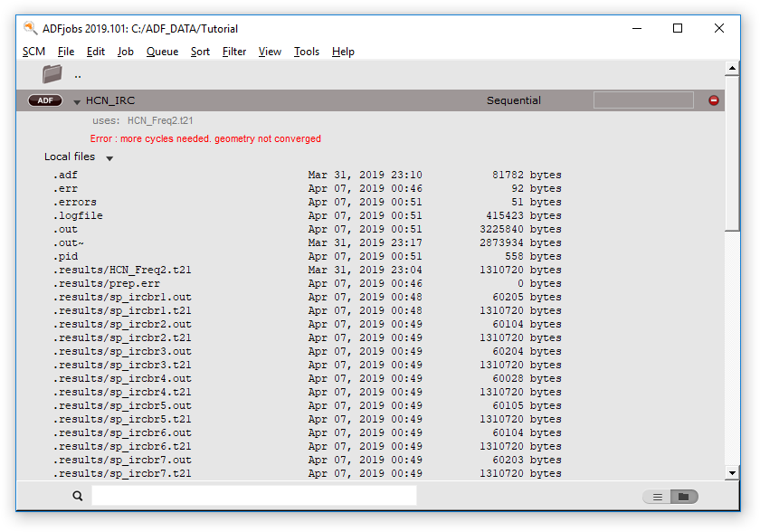Open .results/sp_ircbr6.t21 file
Screen dimensions: 760x532
[122, 446]
